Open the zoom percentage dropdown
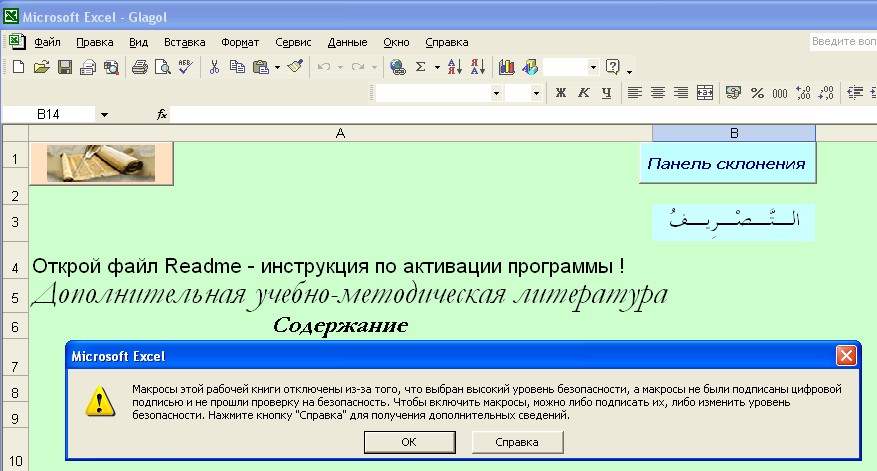 pyautogui.click(x=593, y=67)
